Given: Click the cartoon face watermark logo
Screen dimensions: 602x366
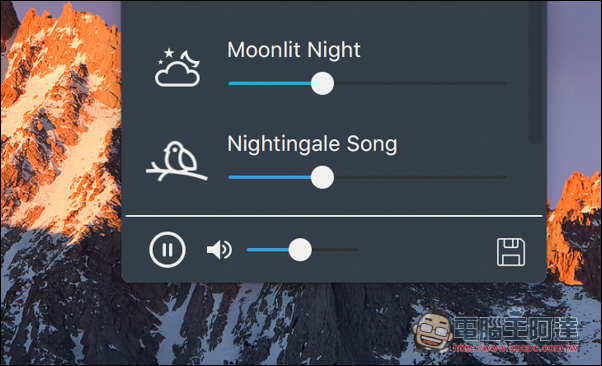Looking at the screenshot, I should point(433,331).
